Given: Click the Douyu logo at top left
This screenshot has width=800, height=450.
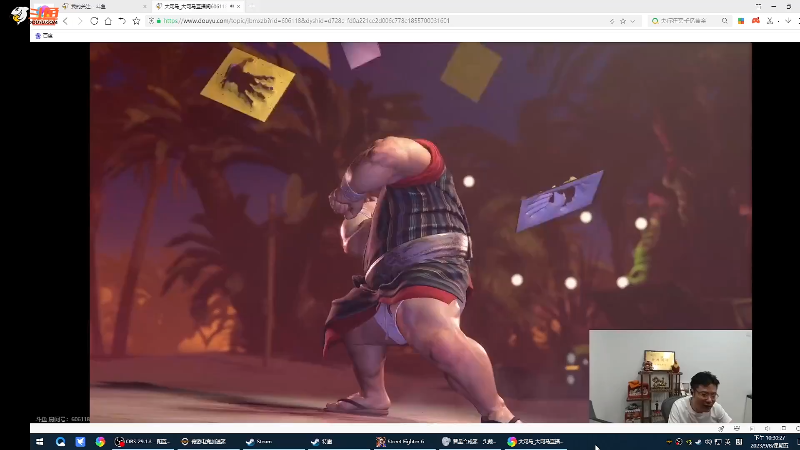Looking at the screenshot, I should (x=35, y=15).
